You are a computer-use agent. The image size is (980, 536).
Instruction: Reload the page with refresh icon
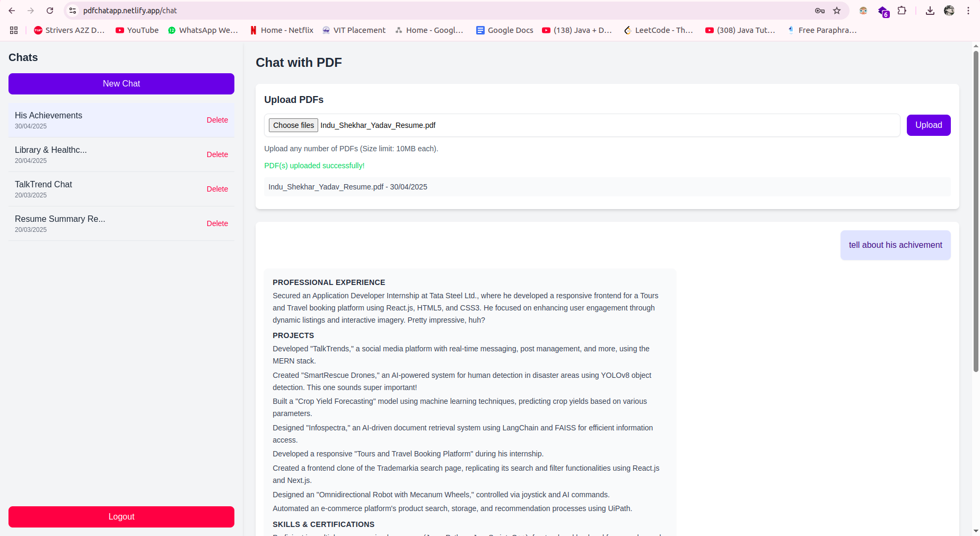point(50,11)
